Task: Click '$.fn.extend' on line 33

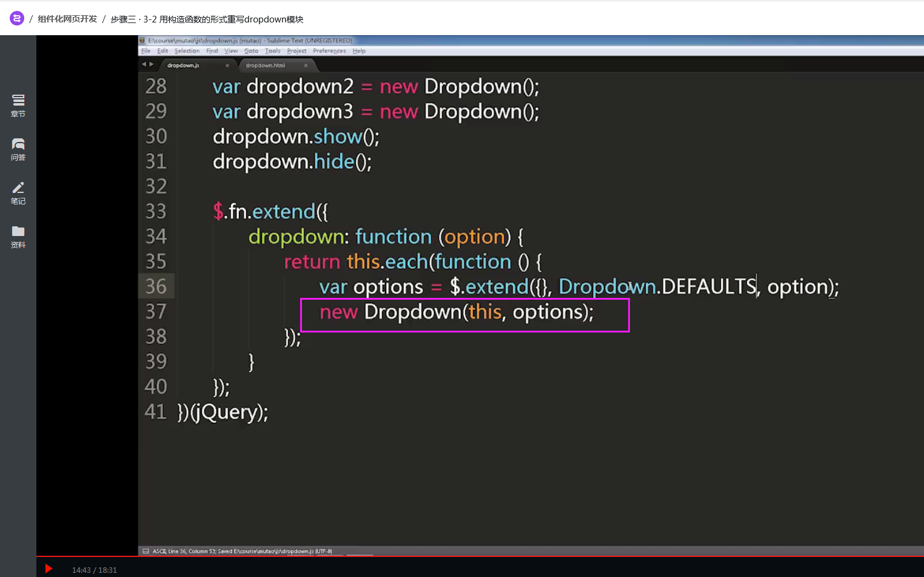Action: (x=264, y=212)
